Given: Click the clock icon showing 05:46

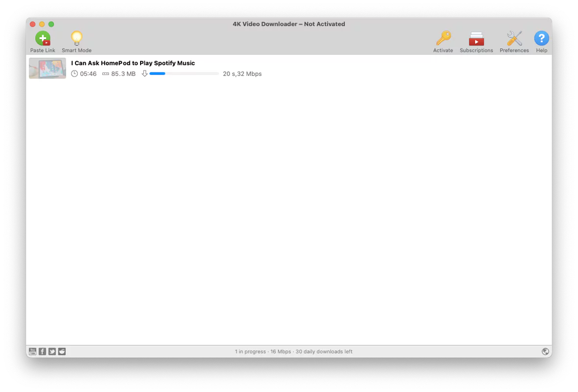Looking at the screenshot, I should pos(74,73).
